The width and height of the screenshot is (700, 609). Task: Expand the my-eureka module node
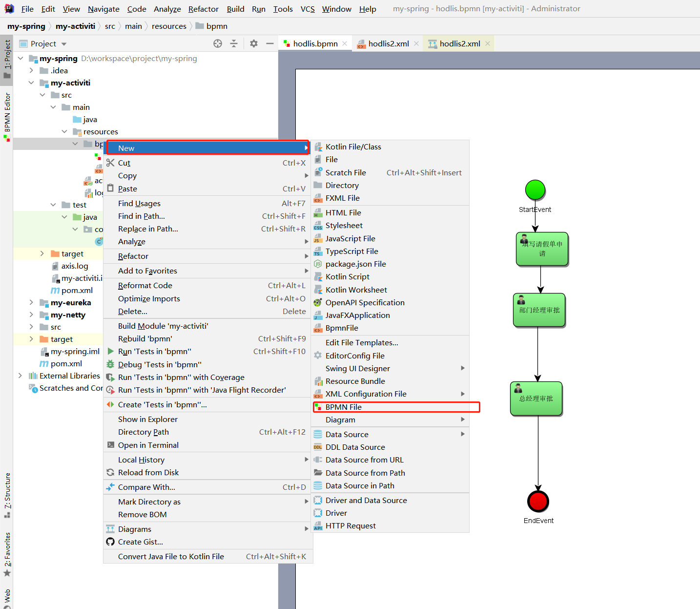[31, 302]
